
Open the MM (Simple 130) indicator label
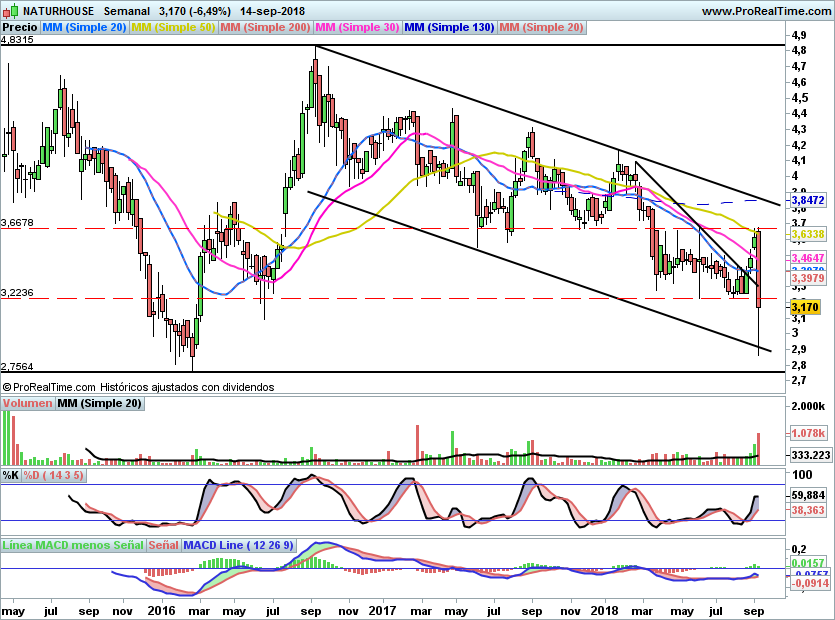[x=449, y=28]
